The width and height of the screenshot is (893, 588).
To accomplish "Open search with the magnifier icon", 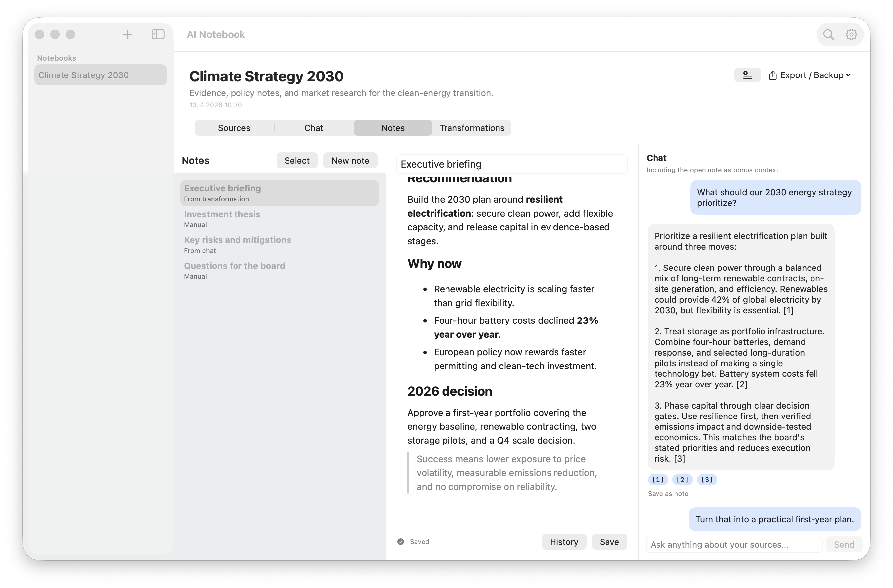I will (x=828, y=34).
